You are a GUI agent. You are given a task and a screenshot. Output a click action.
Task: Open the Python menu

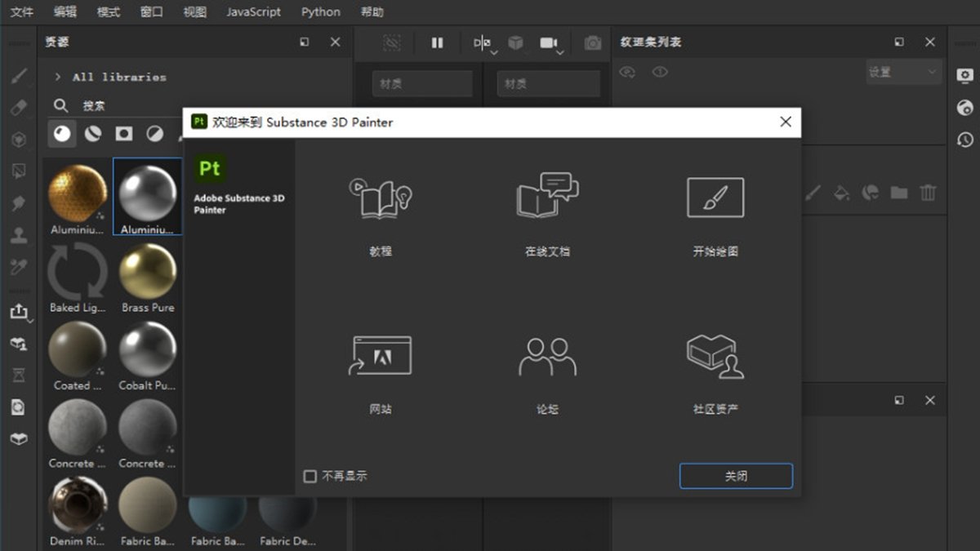coord(321,11)
